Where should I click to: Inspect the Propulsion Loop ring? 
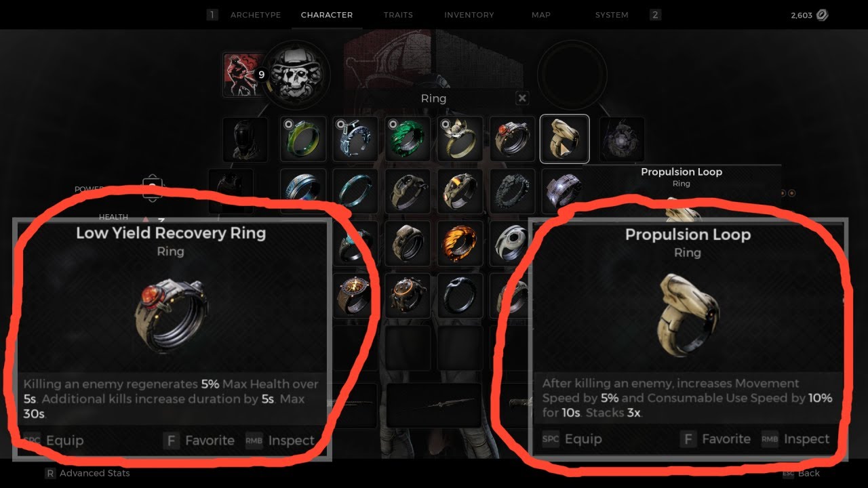pyautogui.click(x=795, y=439)
